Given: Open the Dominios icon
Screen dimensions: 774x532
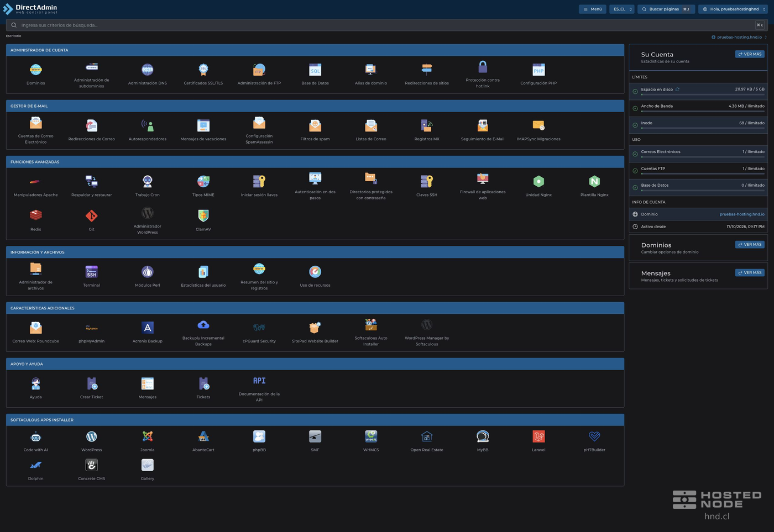Looking at the screenshot, I should (35, 70).
